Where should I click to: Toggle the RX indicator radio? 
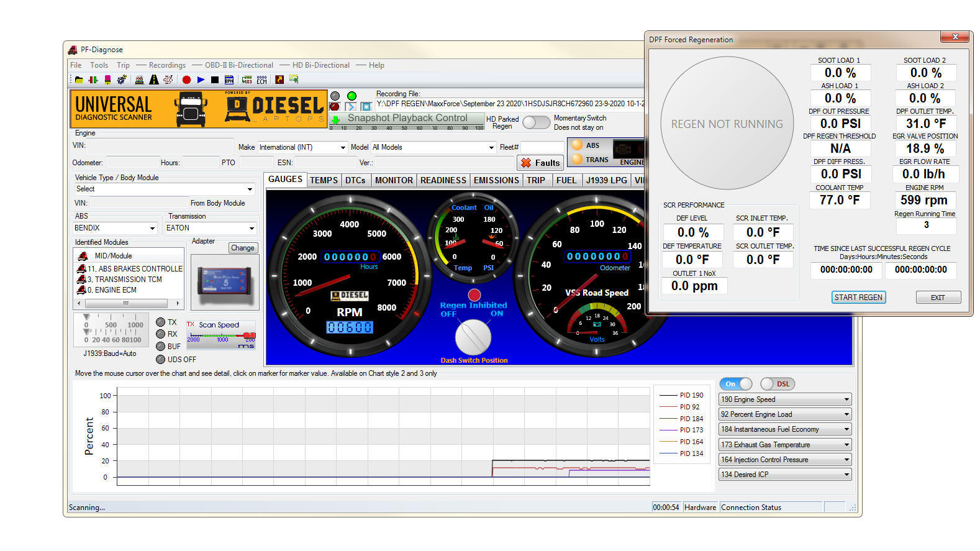(x=161, y=334)
